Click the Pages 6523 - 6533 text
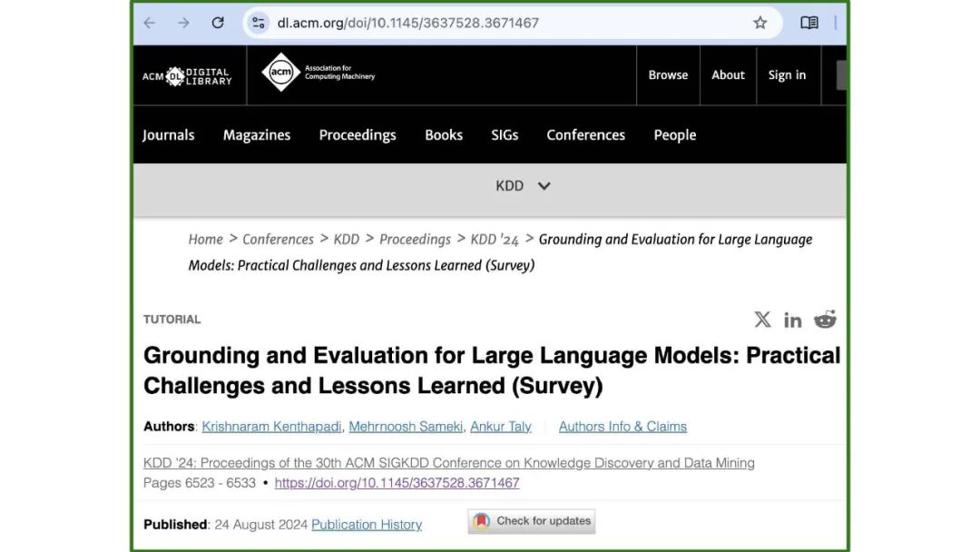980x552 pixels. 200,483
